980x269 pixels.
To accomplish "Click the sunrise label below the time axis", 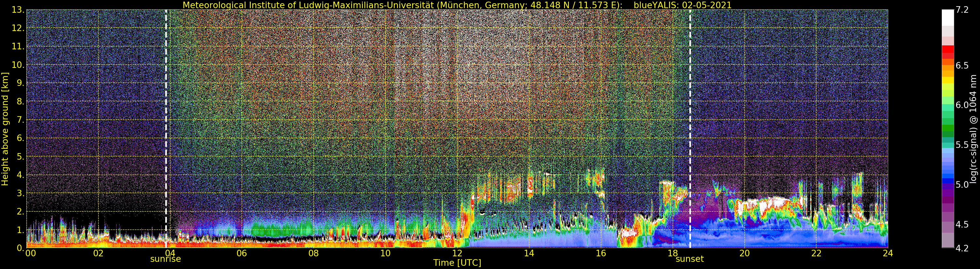I will point(166,259).
